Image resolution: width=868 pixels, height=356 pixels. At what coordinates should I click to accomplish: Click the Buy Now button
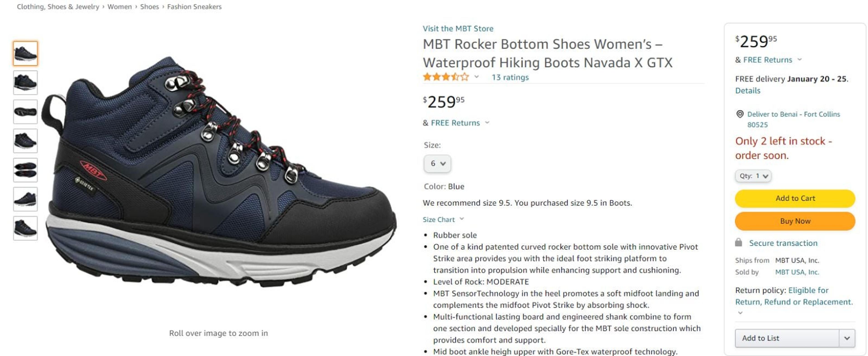point(795,221)
